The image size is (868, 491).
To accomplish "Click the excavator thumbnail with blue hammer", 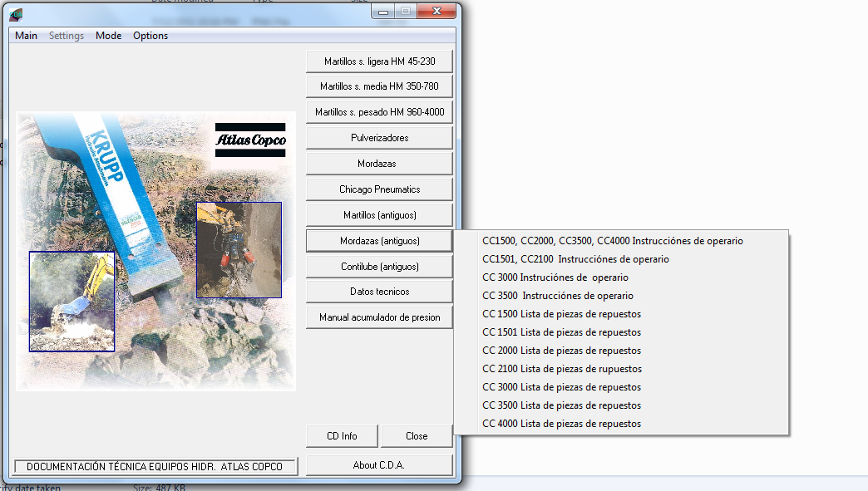I will pyautogui.click(x=72, y=302).
